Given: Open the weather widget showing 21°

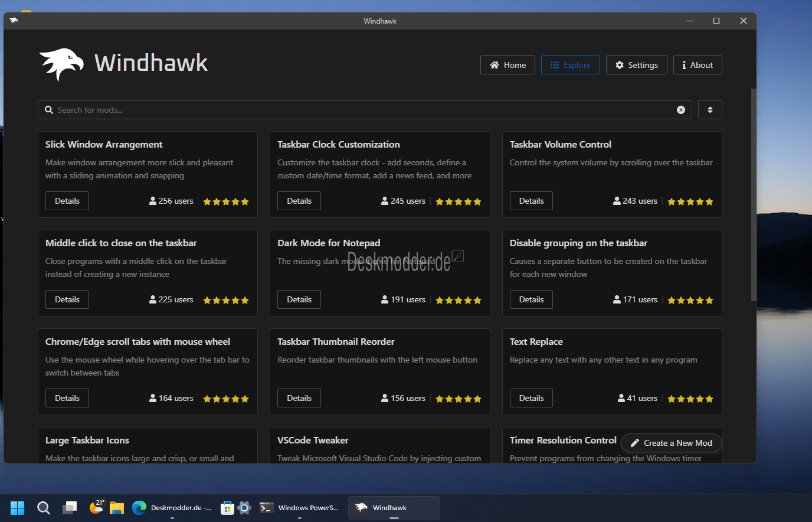Looking at the screenshot, I should coord(96,507).
